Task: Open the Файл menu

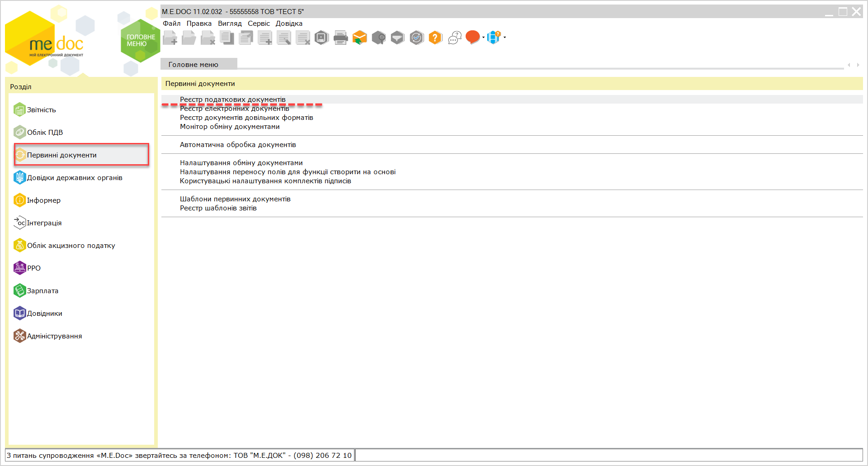Action: click(x=172, y=24)
